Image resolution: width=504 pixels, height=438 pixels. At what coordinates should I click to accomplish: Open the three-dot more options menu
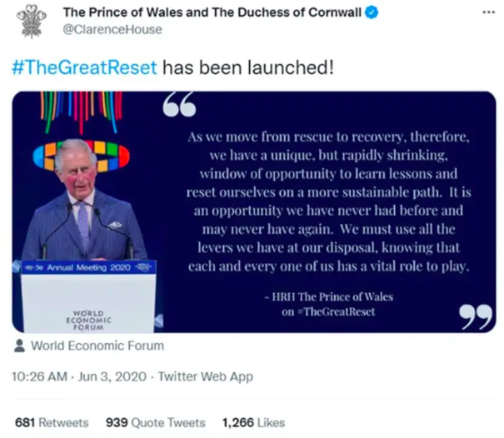coord(488,12)
